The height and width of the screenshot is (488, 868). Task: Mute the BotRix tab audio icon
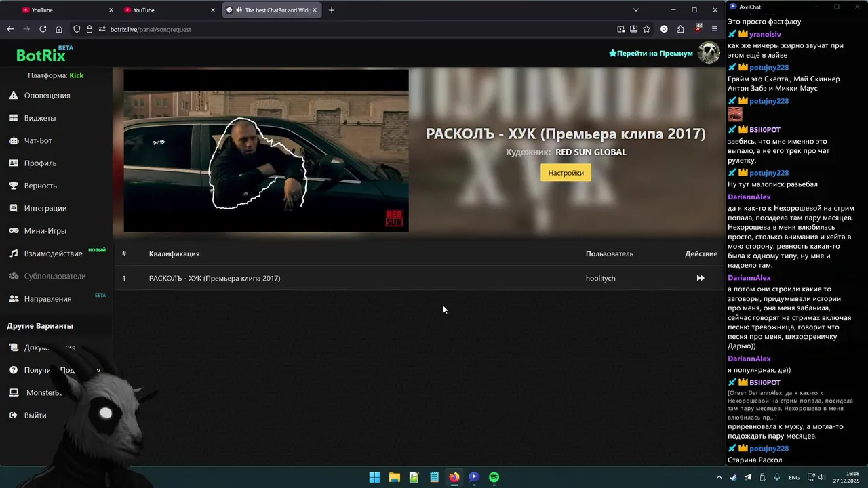[239, 10]
